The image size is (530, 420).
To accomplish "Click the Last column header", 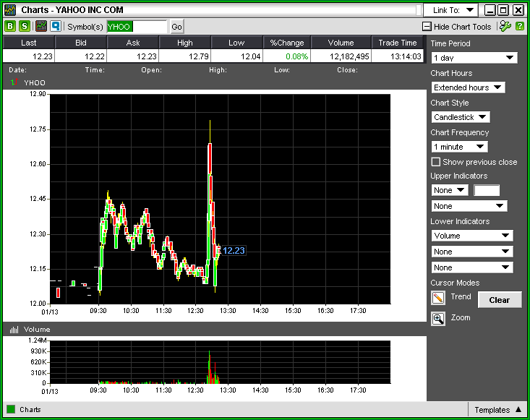I will click(x=29, y=43).
